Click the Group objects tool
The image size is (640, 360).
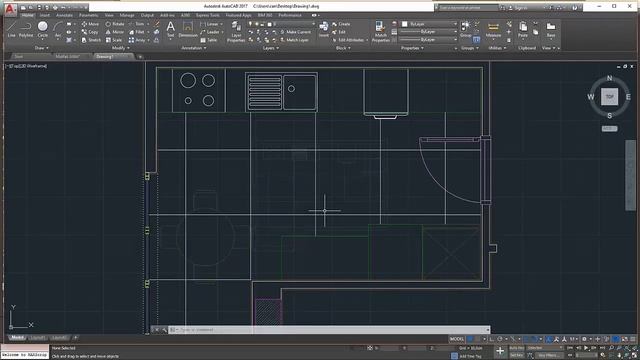coord(465,29)
